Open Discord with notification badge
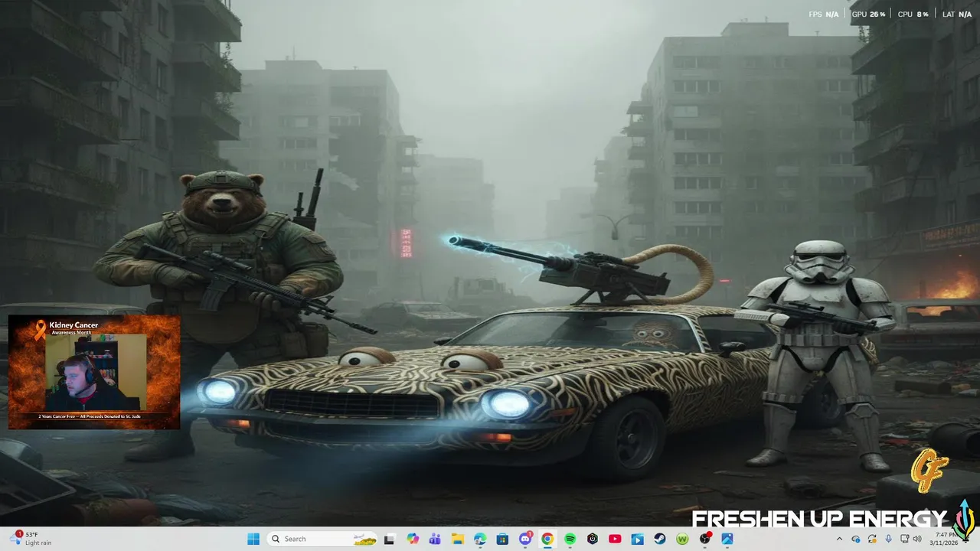980x551 pixels. (x=525, y=539)
